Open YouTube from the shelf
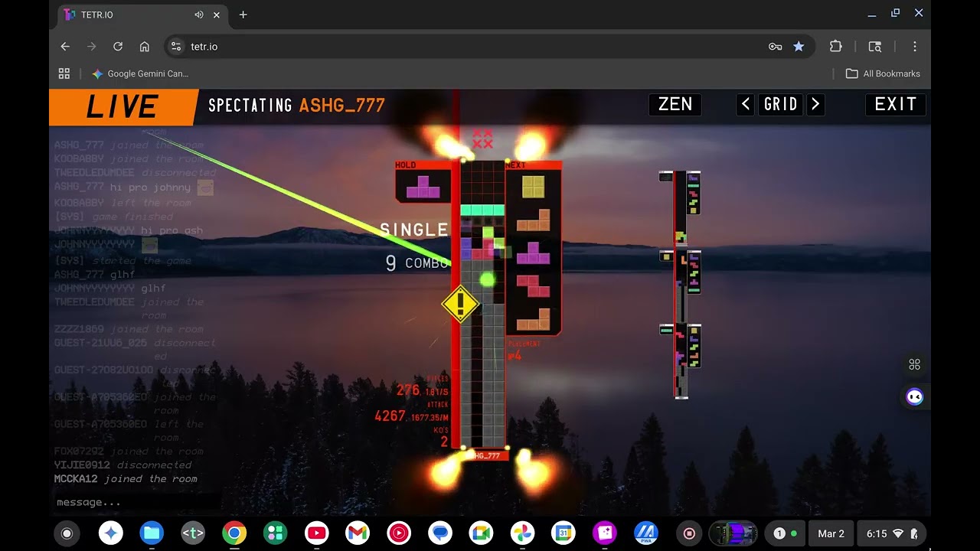Viewport: 980px width, 551px height. (316, 533)
